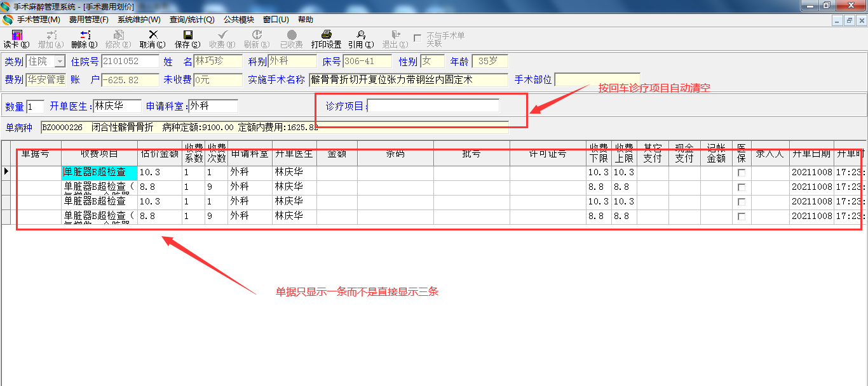Click the 退出 (exit) door icon
Viewport: 868px width, 386px height.
coord(395,35)
